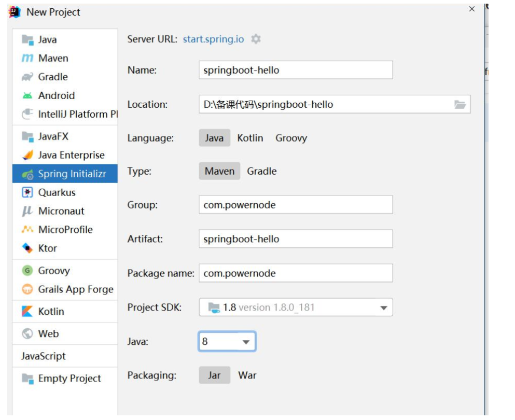
Task: Click the Artifact input field
Action: pyautogui.click(x=296, y=239)
